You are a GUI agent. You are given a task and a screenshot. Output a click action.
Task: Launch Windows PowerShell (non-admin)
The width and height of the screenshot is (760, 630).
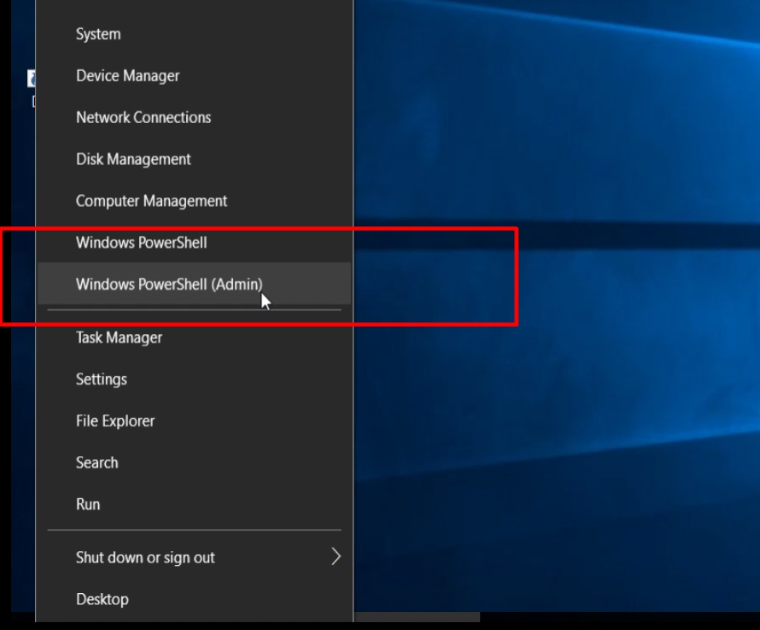pos(194,242)
